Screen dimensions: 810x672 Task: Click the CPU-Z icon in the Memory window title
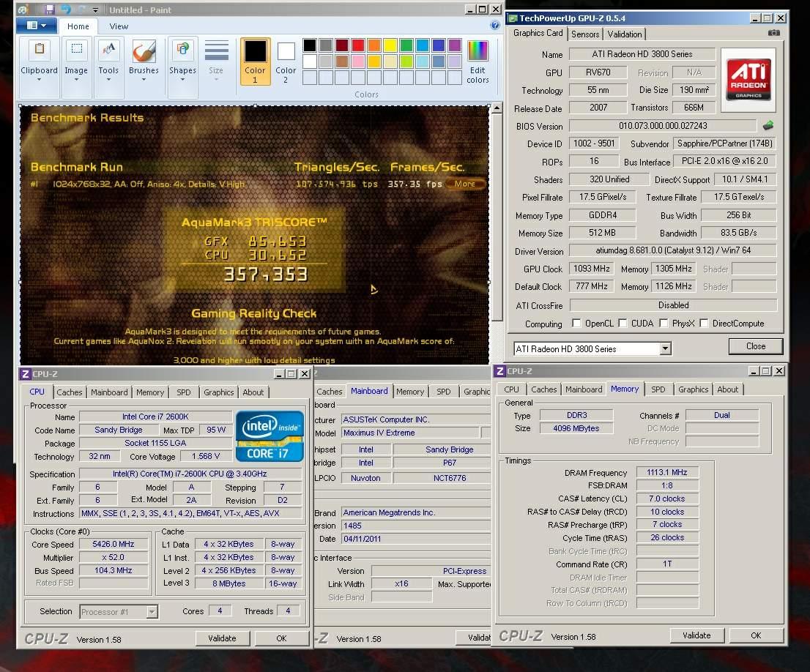pos(500,371)
